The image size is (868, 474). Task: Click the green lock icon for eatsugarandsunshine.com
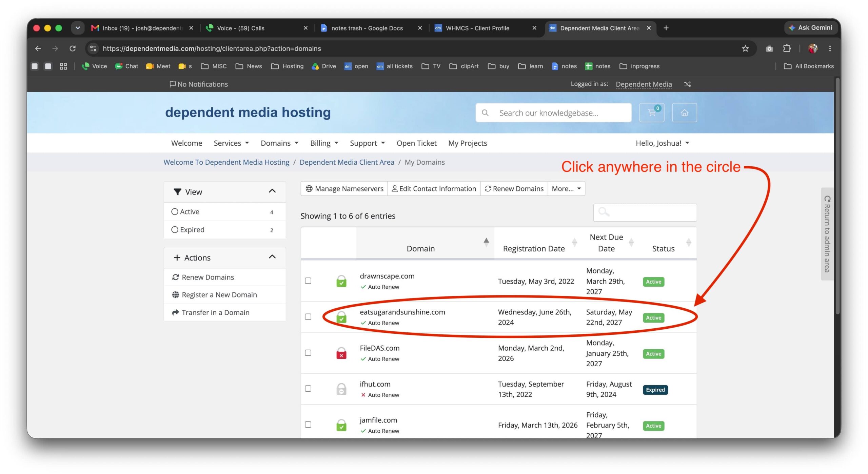coord(341,317)
